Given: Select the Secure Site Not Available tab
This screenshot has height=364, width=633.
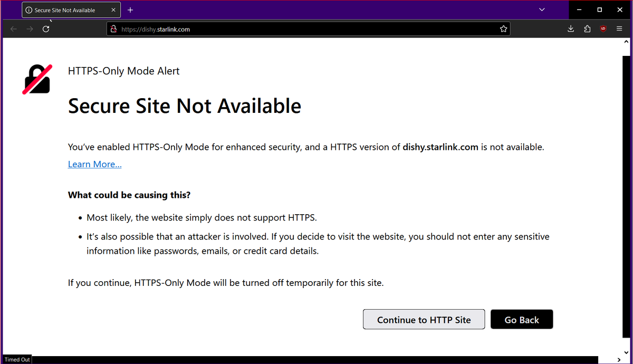Looking at the screenshot, I should [x=71, y=10].
